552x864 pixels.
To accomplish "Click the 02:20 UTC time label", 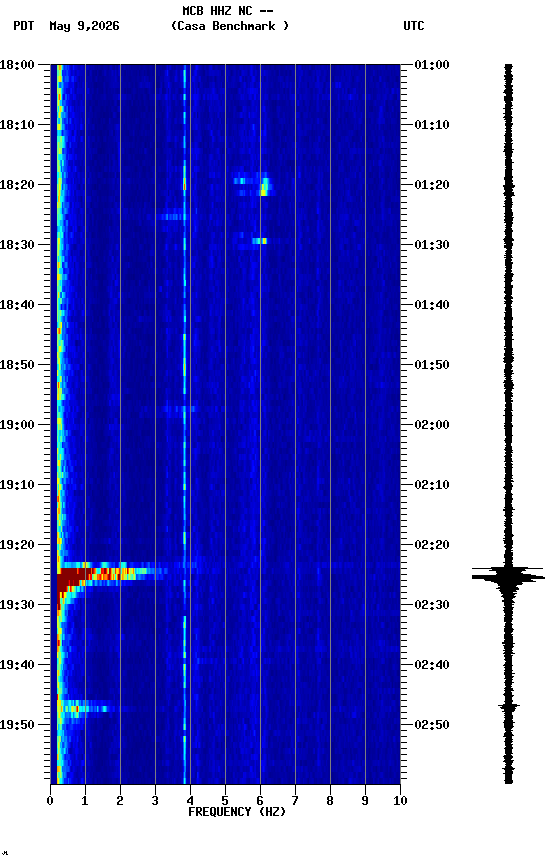I will tap(432, 545).
